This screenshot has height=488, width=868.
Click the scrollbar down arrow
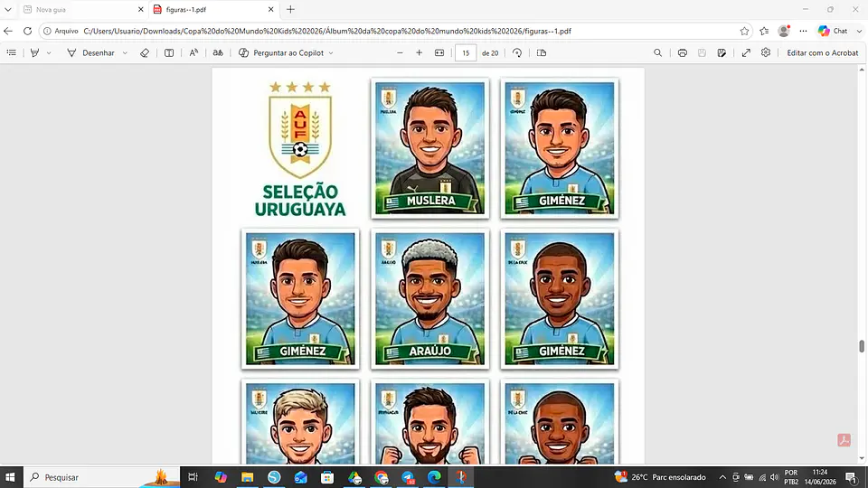(x=862, y=459)
